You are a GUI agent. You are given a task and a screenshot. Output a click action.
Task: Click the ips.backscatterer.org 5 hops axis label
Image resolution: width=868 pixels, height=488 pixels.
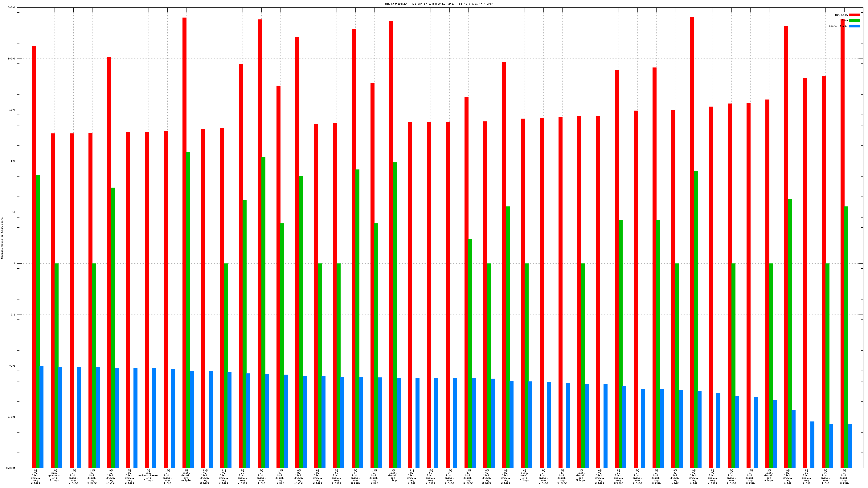click(148, 475)
